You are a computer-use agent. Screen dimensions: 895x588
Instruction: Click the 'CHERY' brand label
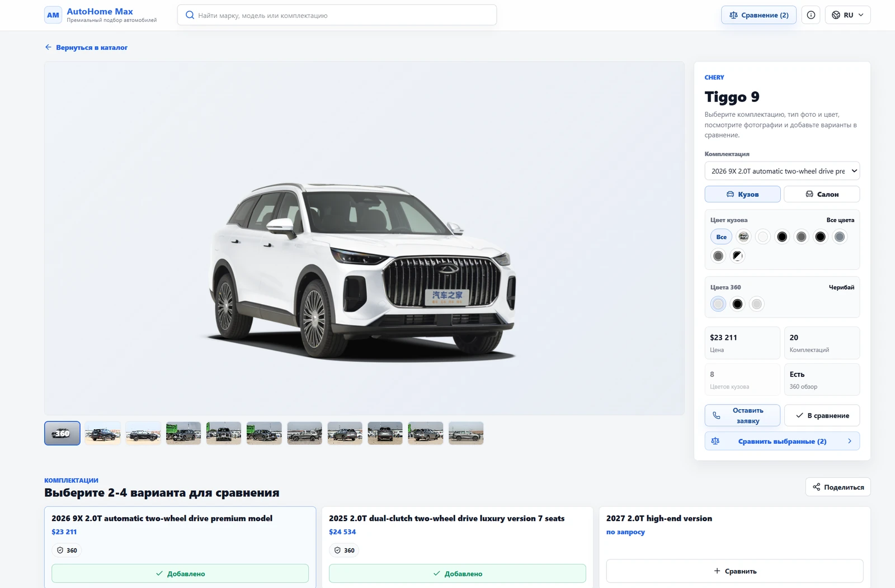pyautogui.click(x=714, y=78)
